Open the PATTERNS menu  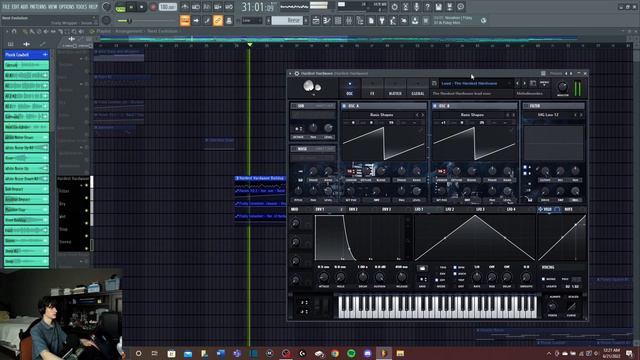coord(38,7)
